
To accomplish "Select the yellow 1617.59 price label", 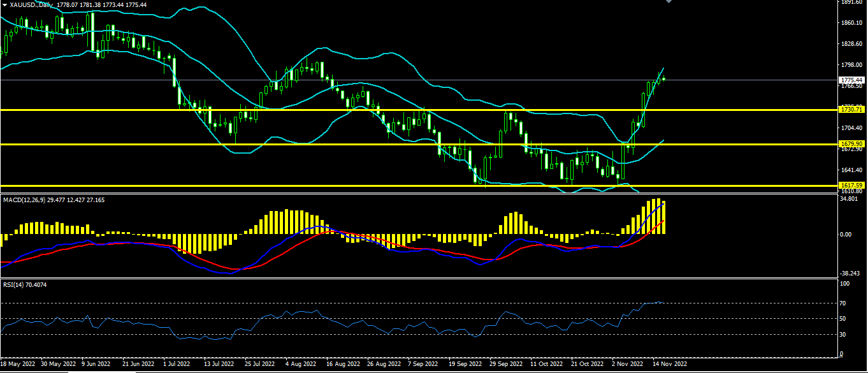I will 851,186.
